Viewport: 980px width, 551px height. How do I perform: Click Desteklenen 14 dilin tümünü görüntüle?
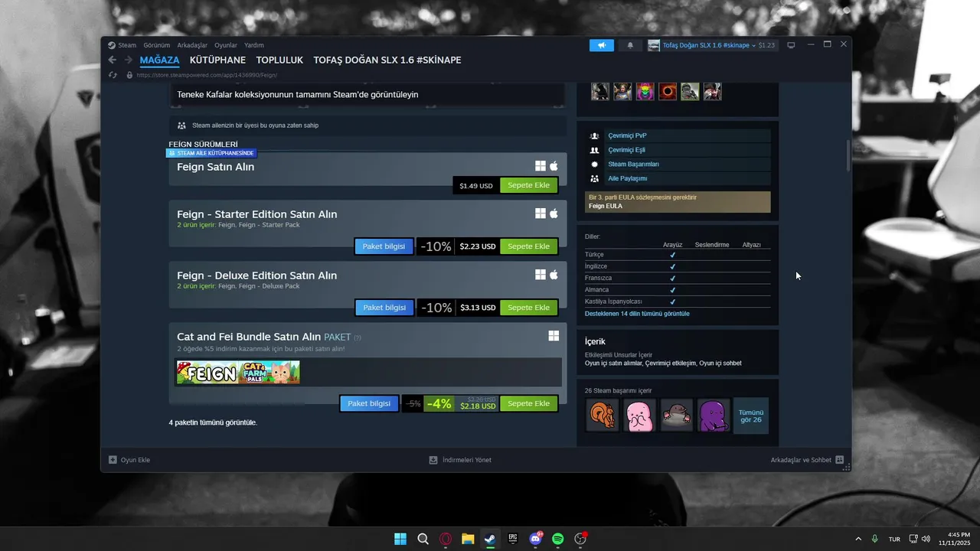click(x=637, y=314)
